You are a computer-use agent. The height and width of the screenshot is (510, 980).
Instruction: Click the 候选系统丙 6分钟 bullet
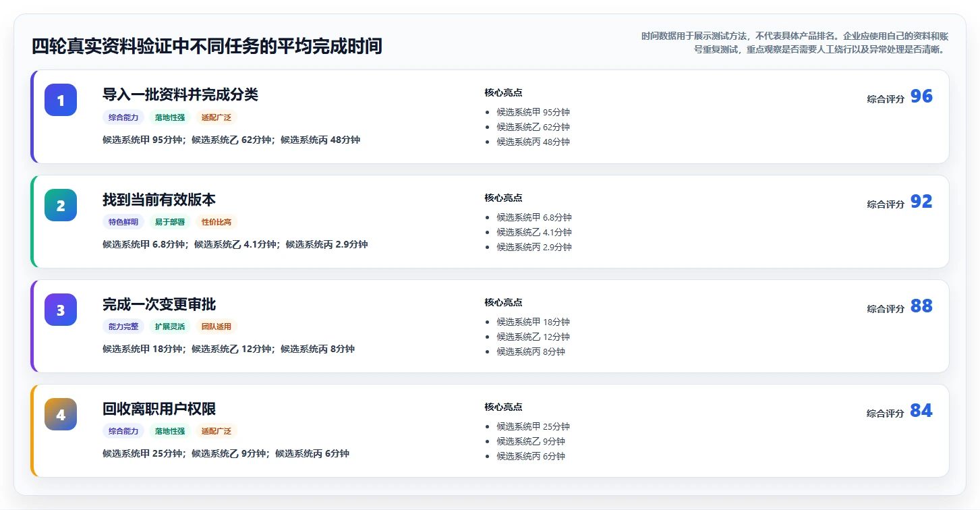coord(531,457)
